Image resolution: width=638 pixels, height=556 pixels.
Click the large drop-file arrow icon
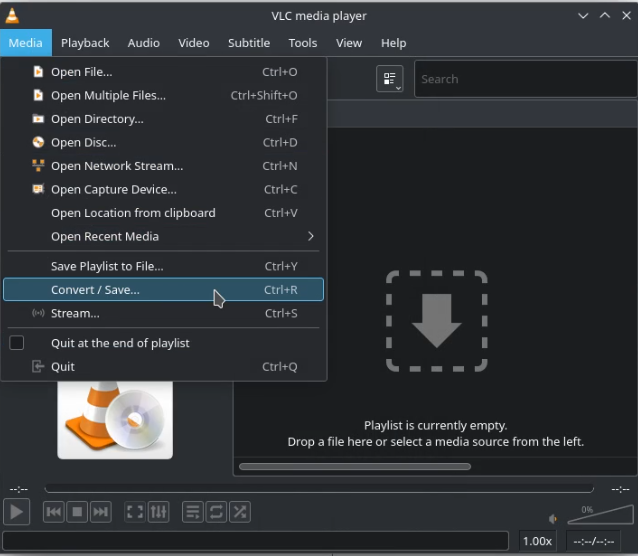tap(437, 321)
